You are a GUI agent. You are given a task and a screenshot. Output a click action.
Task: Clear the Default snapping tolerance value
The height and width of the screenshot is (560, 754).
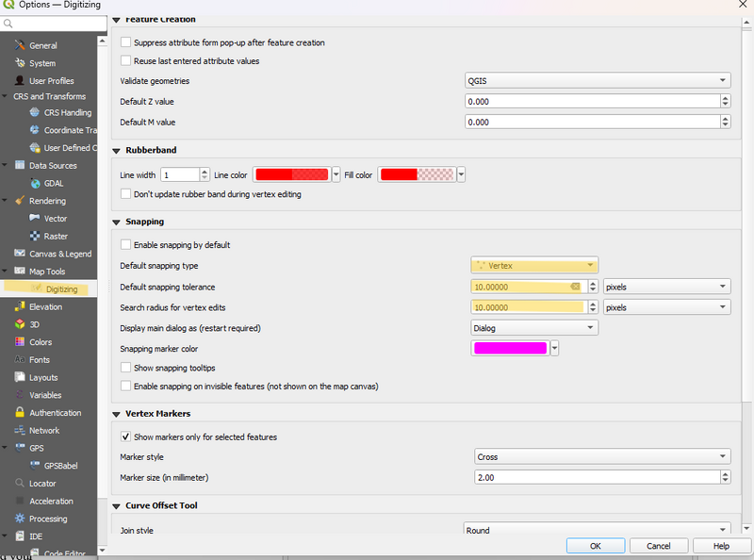click(575, 287)
